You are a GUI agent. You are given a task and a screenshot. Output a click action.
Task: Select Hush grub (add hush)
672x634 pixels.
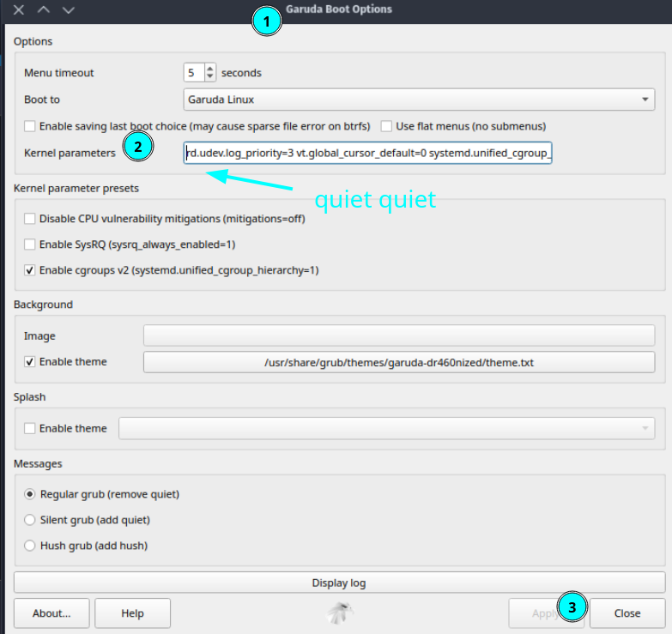29,546
